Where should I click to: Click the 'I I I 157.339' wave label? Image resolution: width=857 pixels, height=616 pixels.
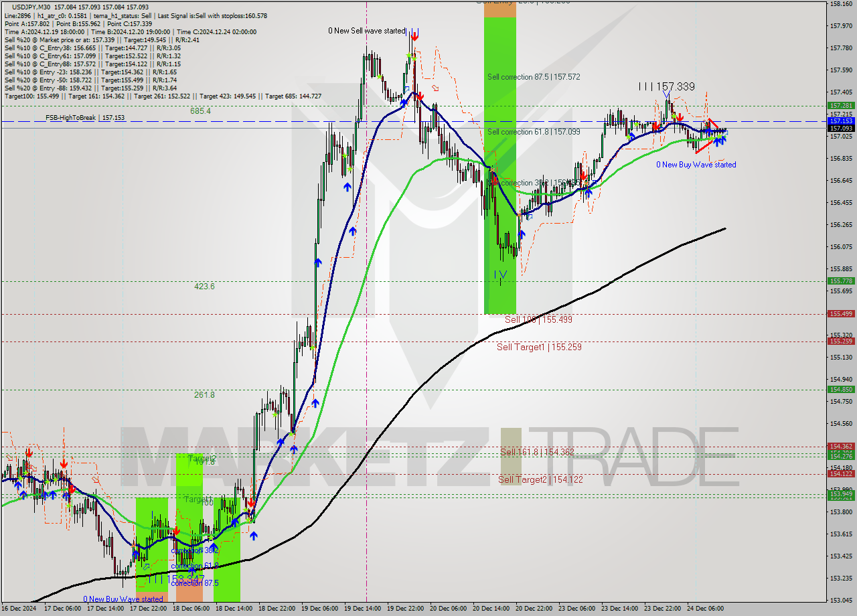666,86
